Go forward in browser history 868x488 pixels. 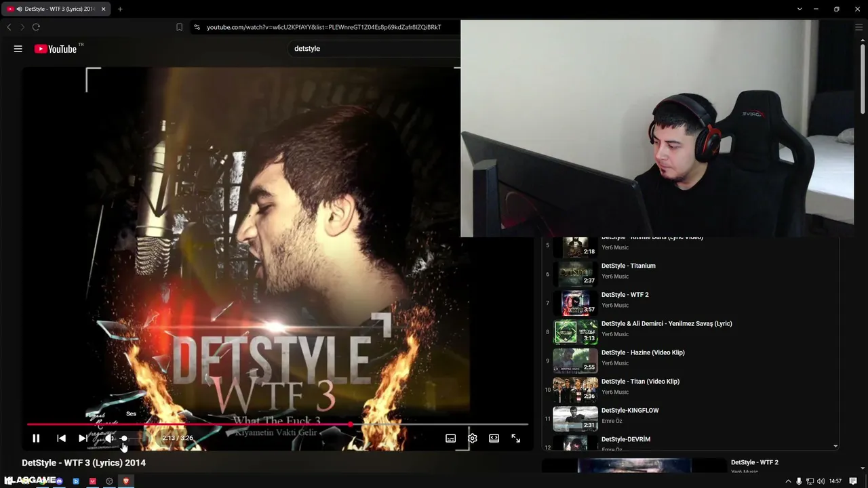point(22,27)
